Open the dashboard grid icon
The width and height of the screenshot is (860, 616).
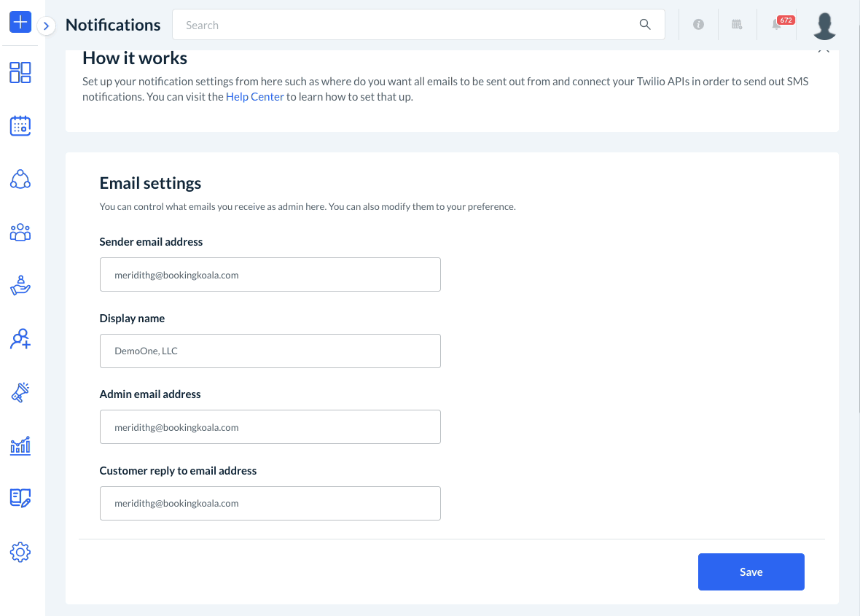[x=20, y=72]
